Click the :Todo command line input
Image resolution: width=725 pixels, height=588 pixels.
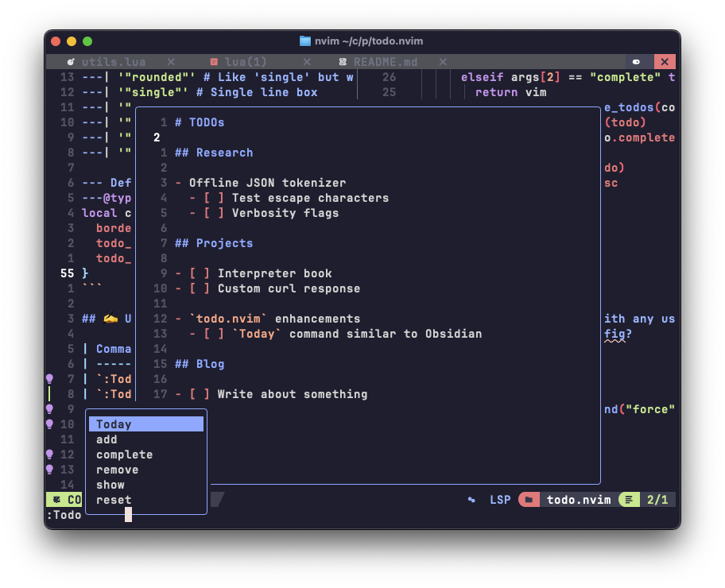(x=64, y=515)
